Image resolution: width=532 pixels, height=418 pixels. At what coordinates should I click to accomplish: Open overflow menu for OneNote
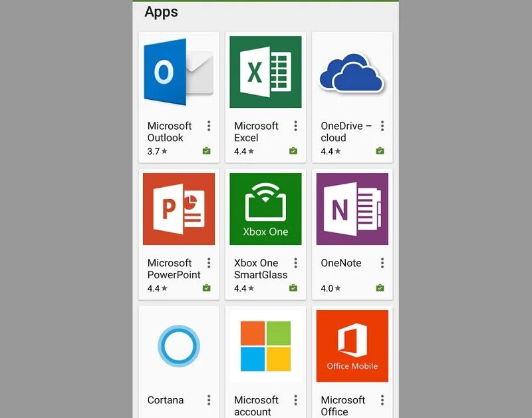click(x=382, y=263)
